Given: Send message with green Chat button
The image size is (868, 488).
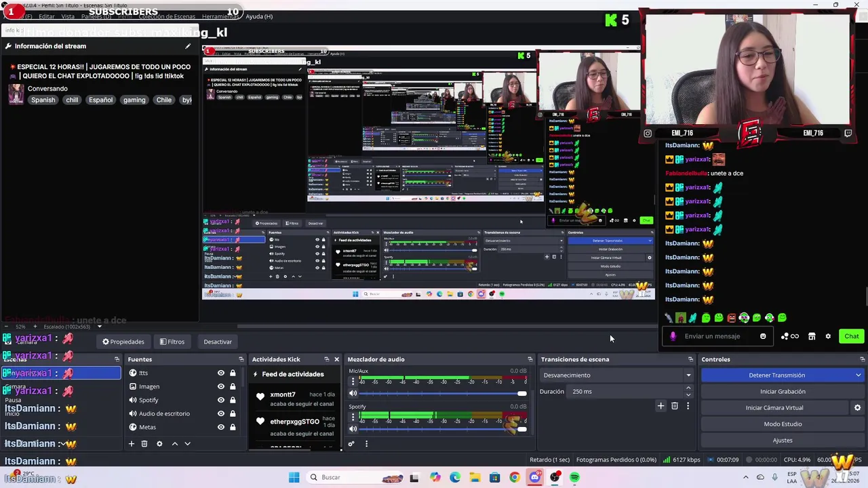Looking at the screenshot, I should [851, 336].
